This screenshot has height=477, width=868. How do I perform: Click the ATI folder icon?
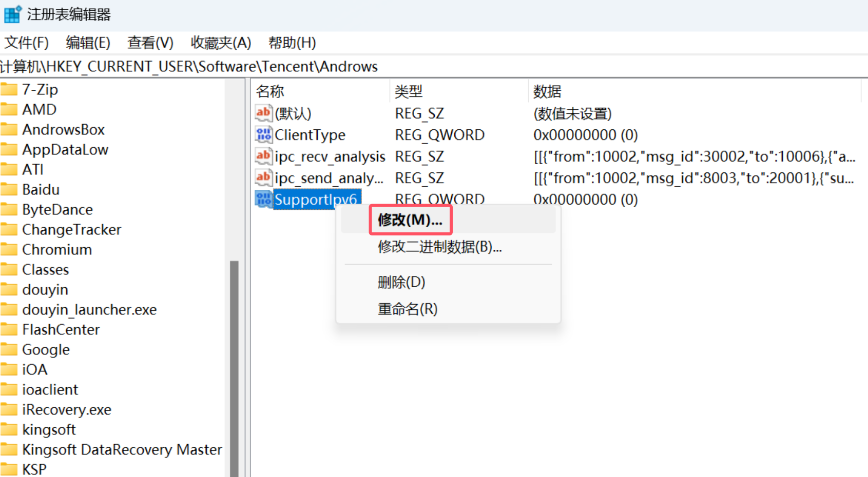pos(9,170)
